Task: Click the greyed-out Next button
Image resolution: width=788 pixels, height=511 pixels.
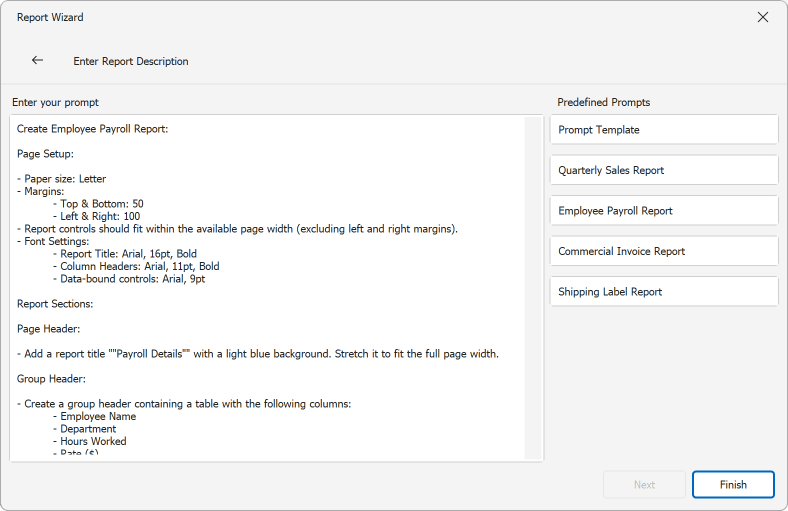Action: click(644, 485)
